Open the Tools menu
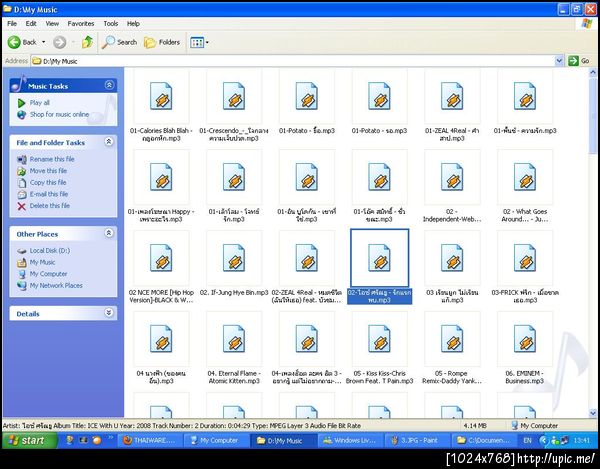This screenshot has width=600, height=469. (111, 23)
